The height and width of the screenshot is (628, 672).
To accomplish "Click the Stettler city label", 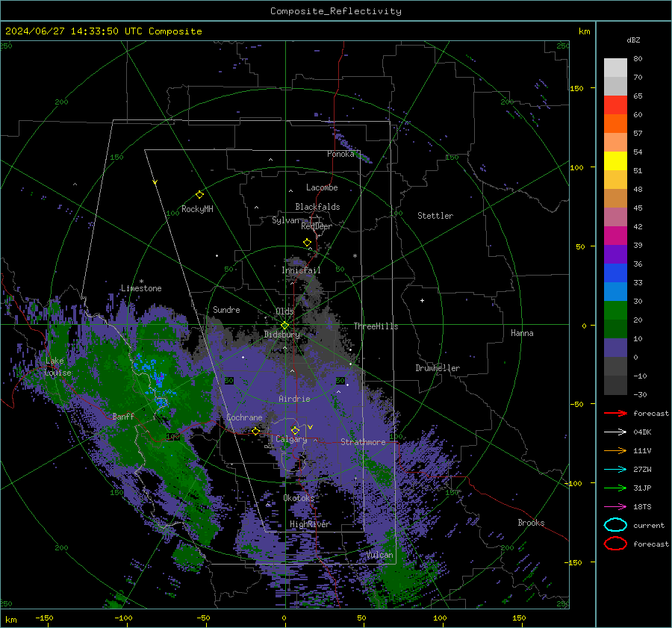I will point(435,216).
